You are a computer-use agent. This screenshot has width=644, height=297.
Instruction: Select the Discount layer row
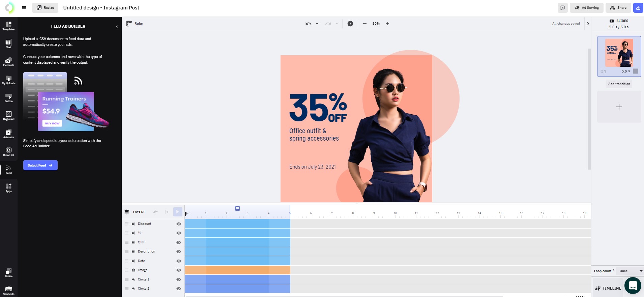coord(153,224)
